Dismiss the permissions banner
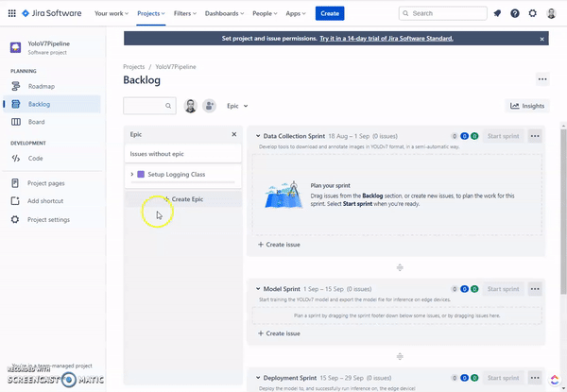The height and width of the screenshot is (392, 567). click(541, 39)
